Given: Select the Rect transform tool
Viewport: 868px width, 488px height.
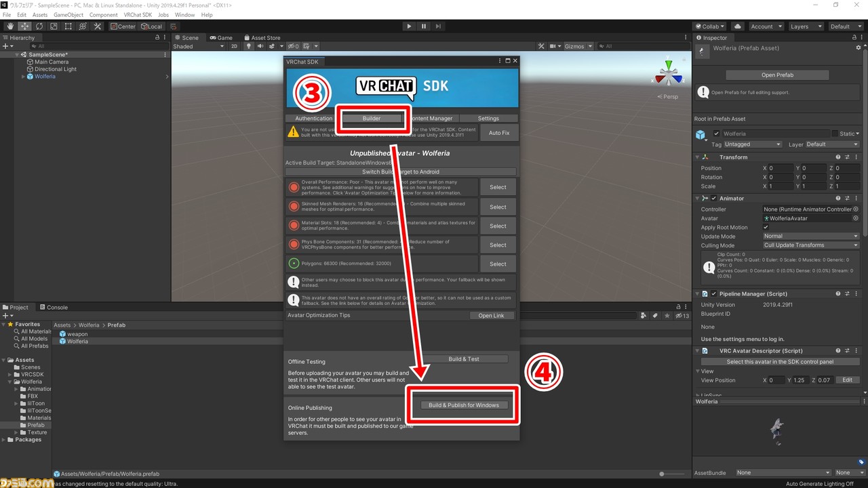Looking at the screenshot, I should point(68,26).
